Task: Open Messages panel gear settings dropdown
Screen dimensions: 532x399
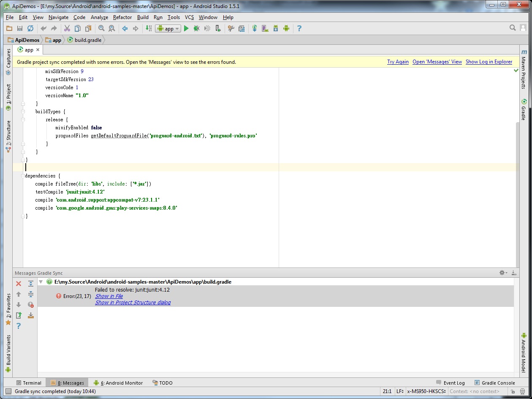Action: 503,273
